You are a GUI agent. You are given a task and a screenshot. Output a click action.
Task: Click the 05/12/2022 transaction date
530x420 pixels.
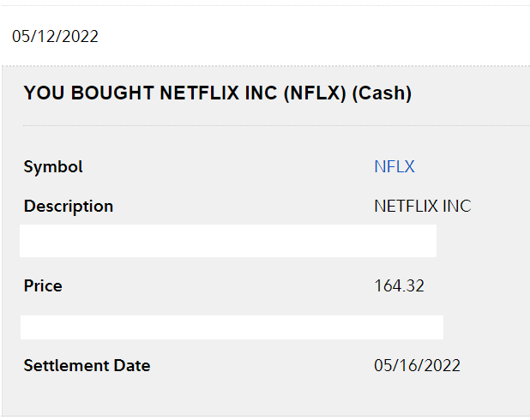[55, 36]
